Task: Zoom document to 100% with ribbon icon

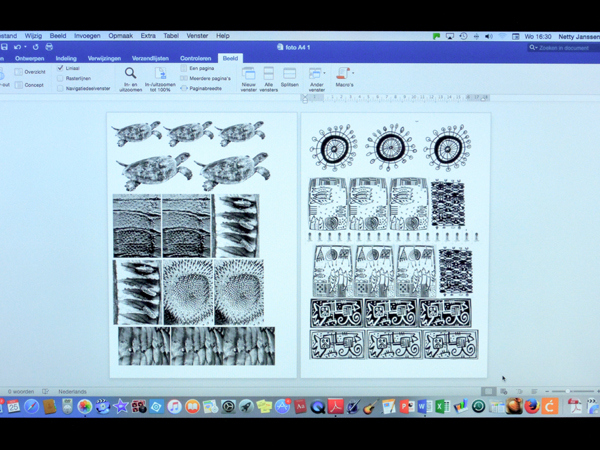Action: click(x=160, y=73)
